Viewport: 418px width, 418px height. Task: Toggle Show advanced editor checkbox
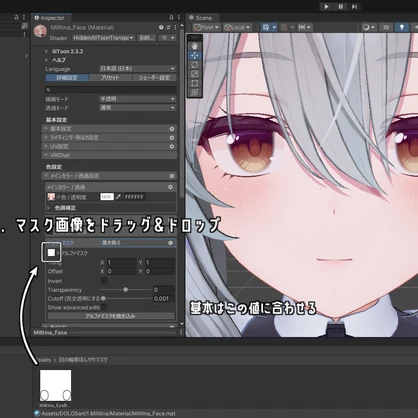tap(104, 307)
